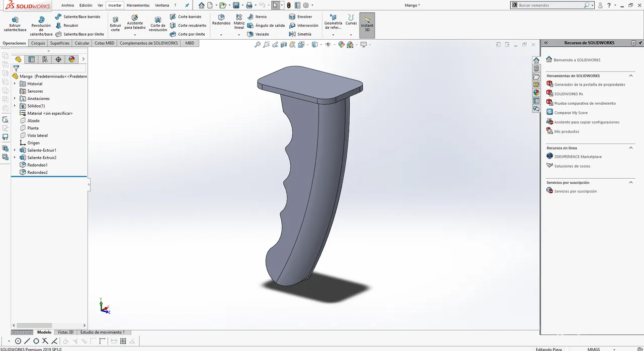This screenshot has width=644, height=351.
Task: Select the Matriz lineal pattern tool
Action: point(239,22)
